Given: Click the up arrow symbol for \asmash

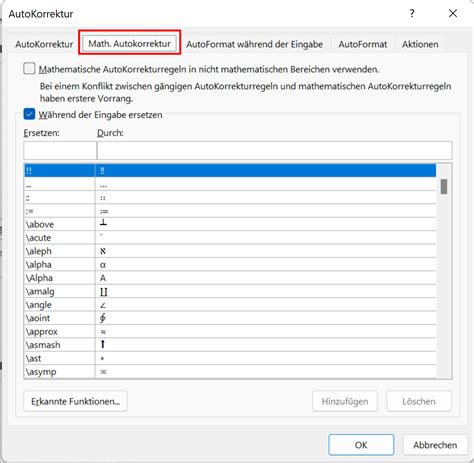Looking at the screenshot, I should tap(103, 344).
